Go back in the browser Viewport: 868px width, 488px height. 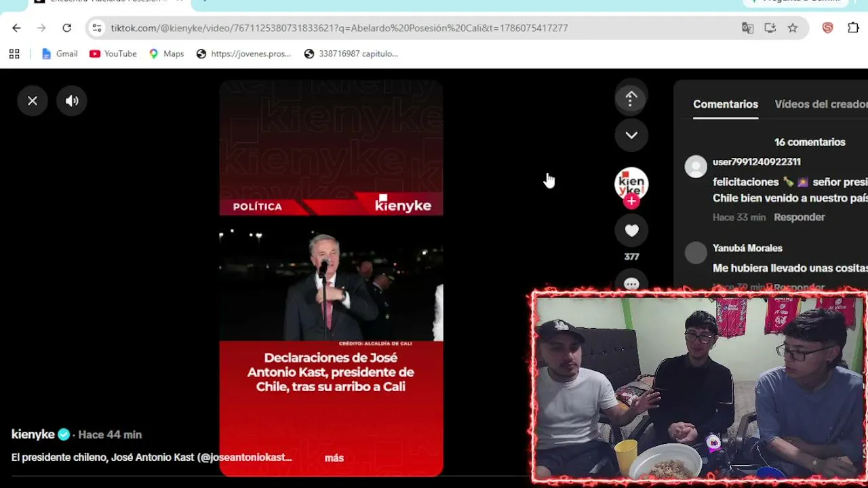pyautogui.click(x=16, y=28)
